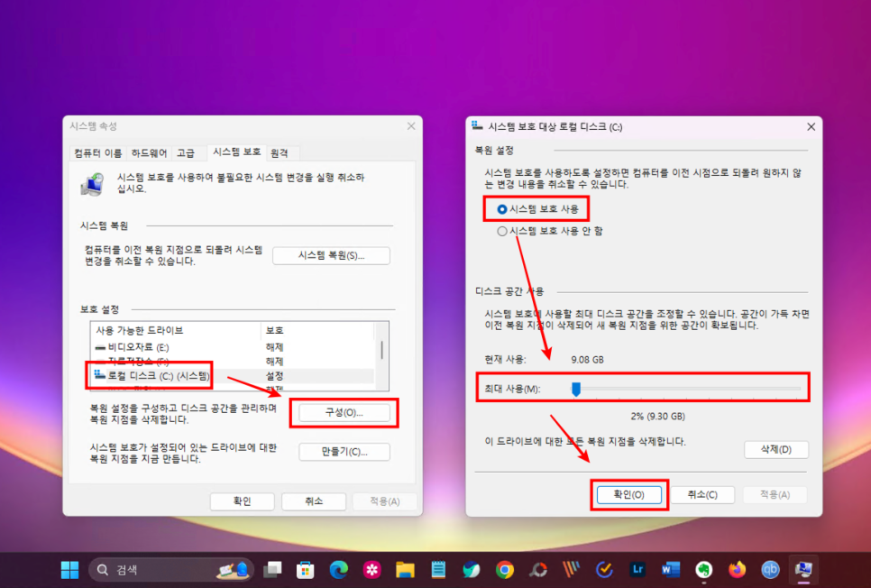Select the 시스템 보호 사용 안 함 option
Image resolution: width=871 pixels, height=588 pixels.
click(x=502, y=231)
